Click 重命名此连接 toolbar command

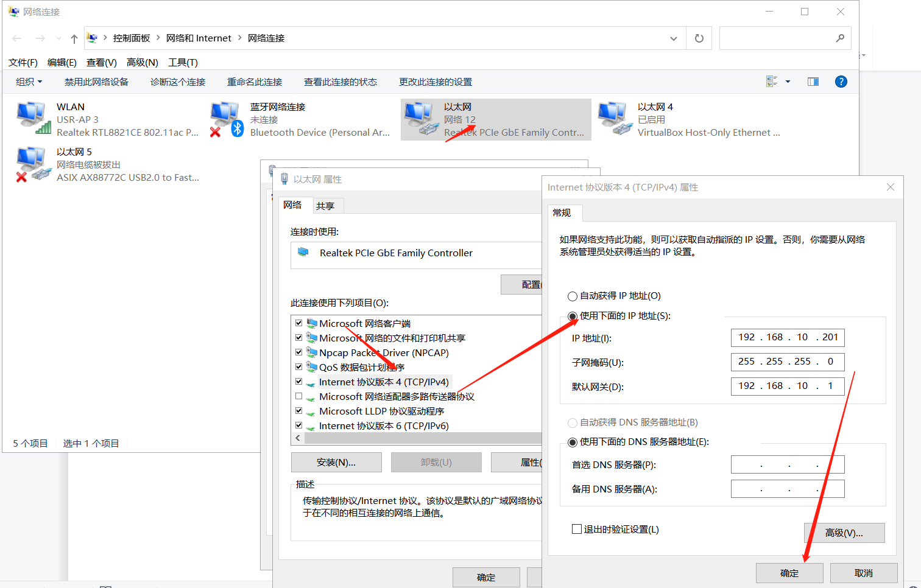255,82
